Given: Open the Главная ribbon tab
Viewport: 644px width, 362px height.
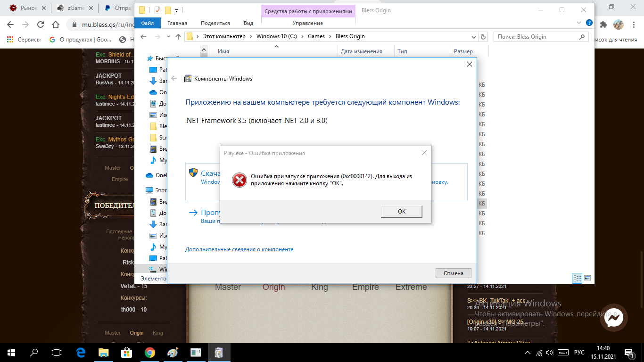Looking at the screenshot, I should click(177, 23).
